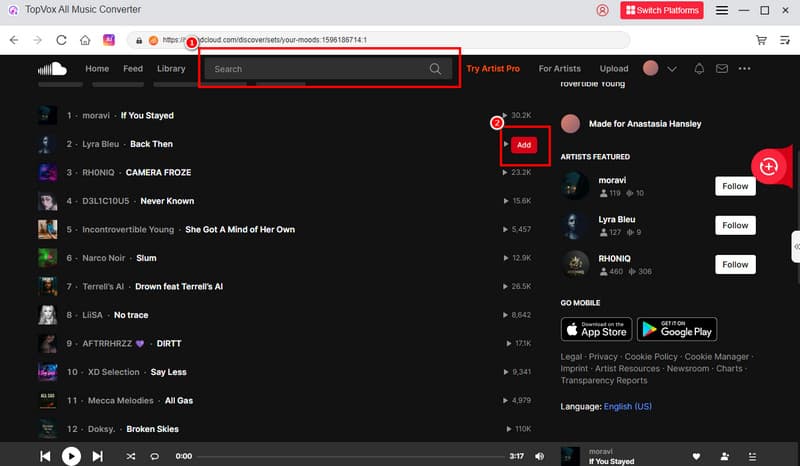This screenshot has height=466, width=800.
Task: Open the Upload menu item
Action: tap(614, 68)
